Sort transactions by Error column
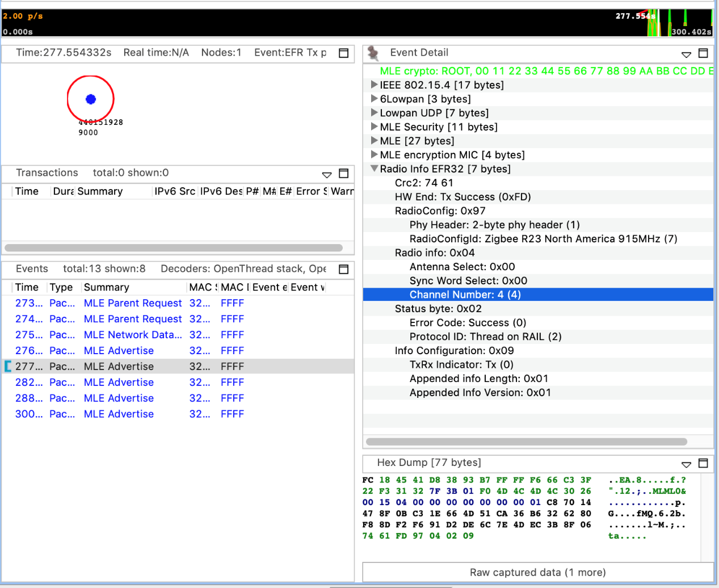This screenshot has height=588, width=719. 311,191
